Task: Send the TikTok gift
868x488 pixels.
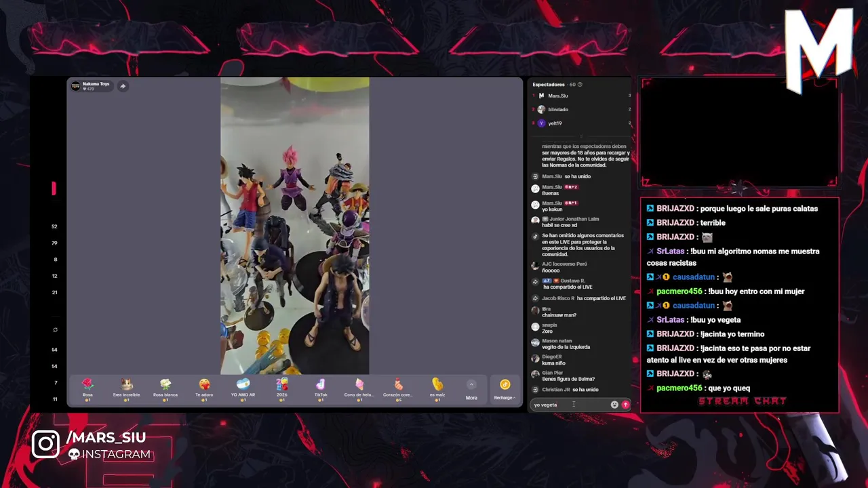Action: pyautogui.click(x=321, y=390)
